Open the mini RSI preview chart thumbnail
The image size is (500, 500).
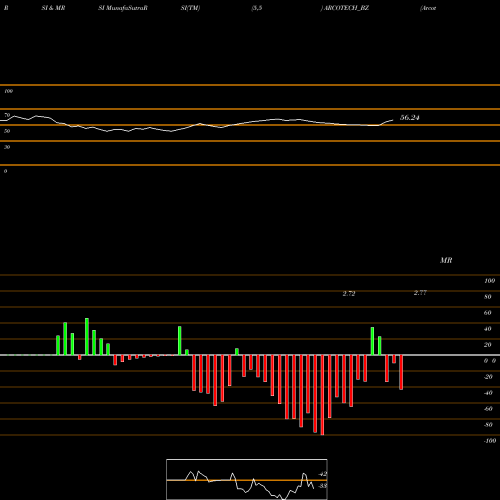tap(247, 479)
